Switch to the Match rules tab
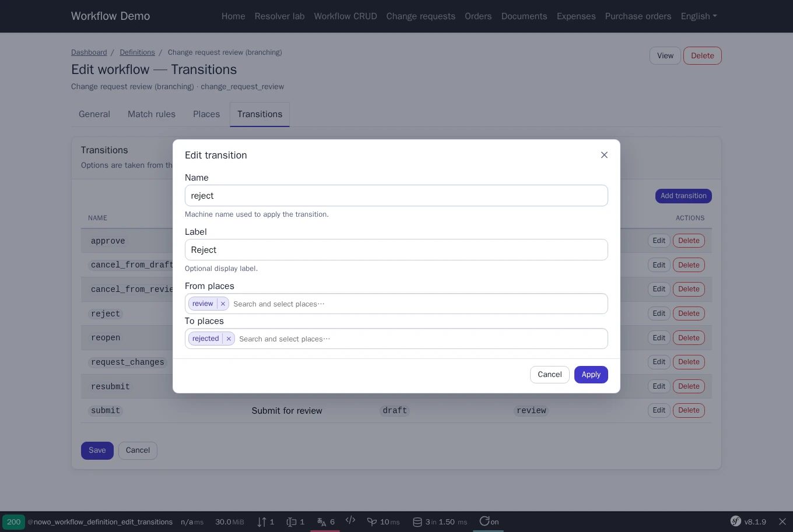Screen dimensions: 793x532 [152, 114]
